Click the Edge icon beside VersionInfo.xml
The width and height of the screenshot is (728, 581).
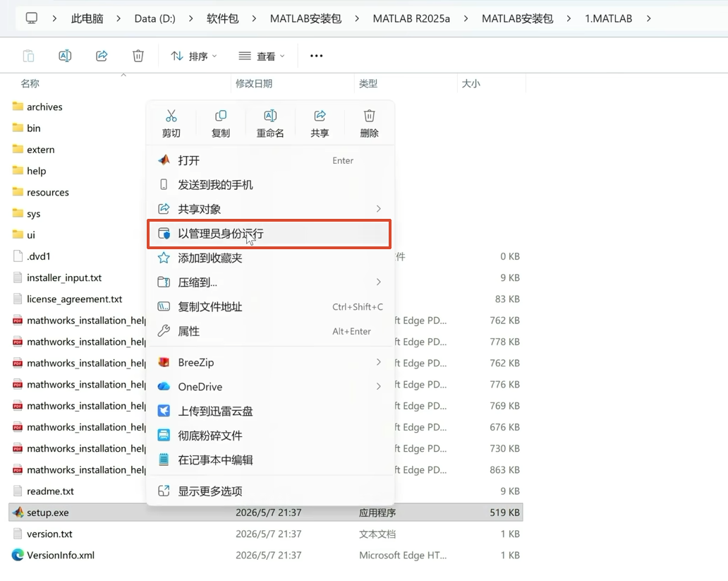click(18, 555)
